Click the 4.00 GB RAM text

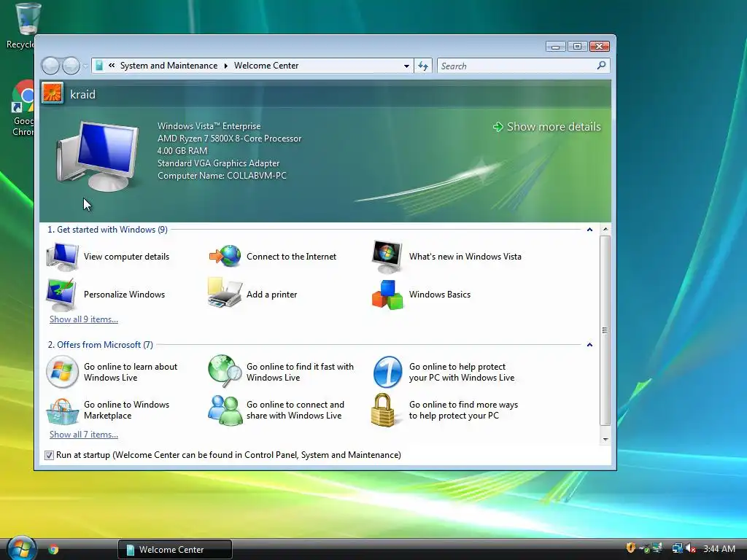182,151
